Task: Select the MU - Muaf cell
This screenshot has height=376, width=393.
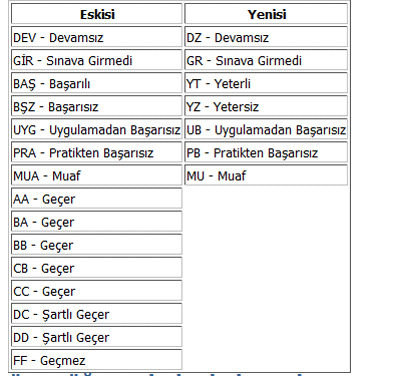Action: point(266,175)
